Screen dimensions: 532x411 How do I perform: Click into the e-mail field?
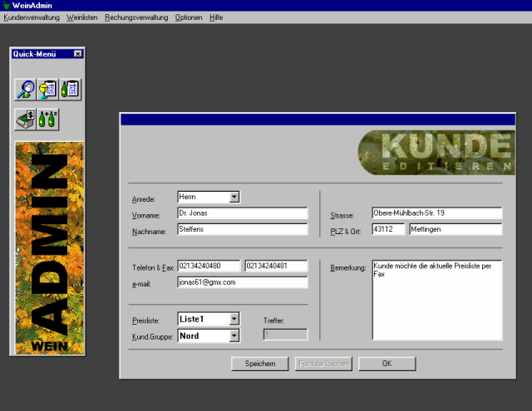(x=242, y=282)
